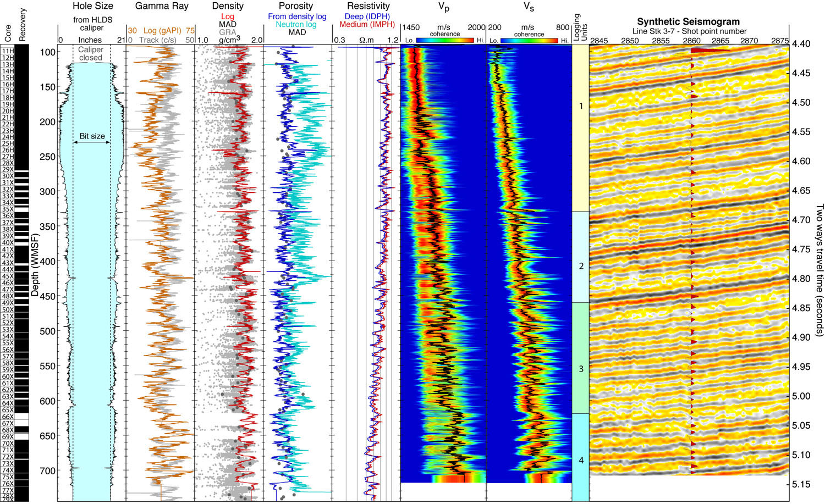Click the "Logging Units" vertical label
The width and height of the screenshot is (825, 504).
(x=581, y=27)
